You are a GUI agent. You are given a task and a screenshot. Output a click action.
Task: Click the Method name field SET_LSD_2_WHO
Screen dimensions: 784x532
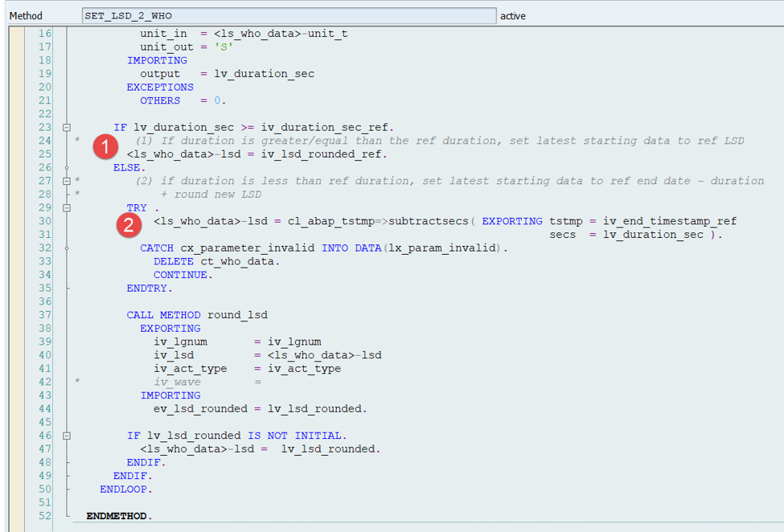(x=289, y=15)
